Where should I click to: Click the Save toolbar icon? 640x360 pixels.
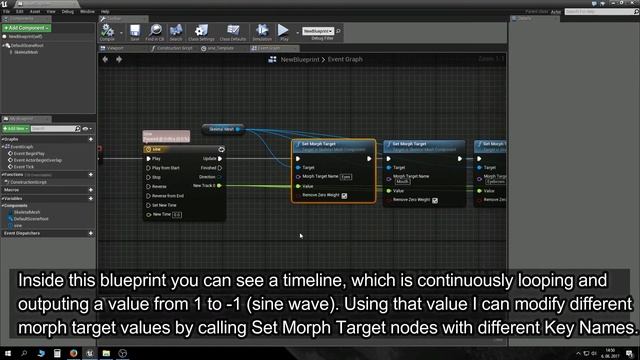(135, 32)
